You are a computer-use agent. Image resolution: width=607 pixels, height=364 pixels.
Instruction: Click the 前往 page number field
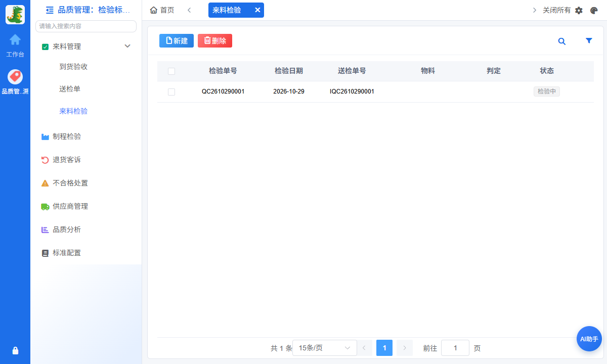tap(455, 348)
